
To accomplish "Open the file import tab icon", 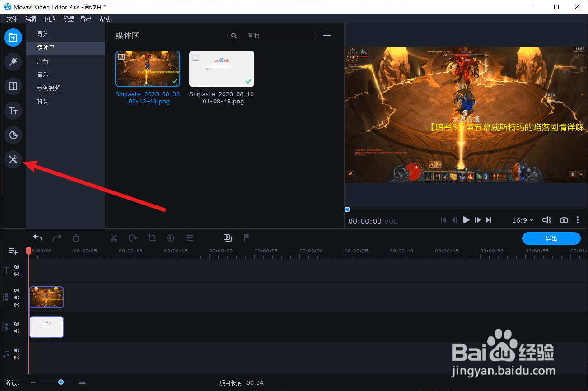I will [x=13, y=37].
